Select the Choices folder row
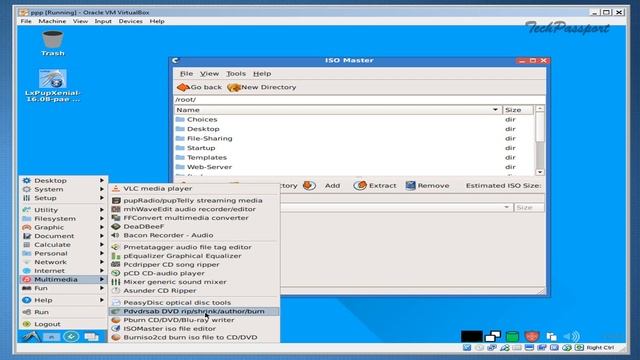The height and width of the screenshot is (360, 640). click(x=354, y=120)
